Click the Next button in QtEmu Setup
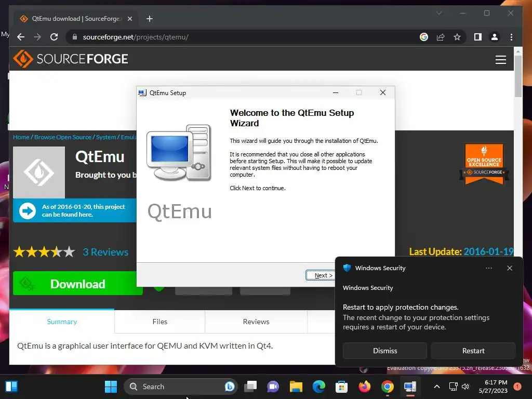 pyautogui.click(x=320, y=275)
